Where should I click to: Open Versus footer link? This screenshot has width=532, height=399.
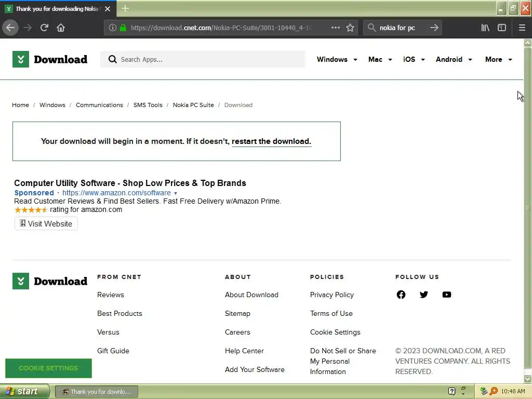[x=108, y=332]
